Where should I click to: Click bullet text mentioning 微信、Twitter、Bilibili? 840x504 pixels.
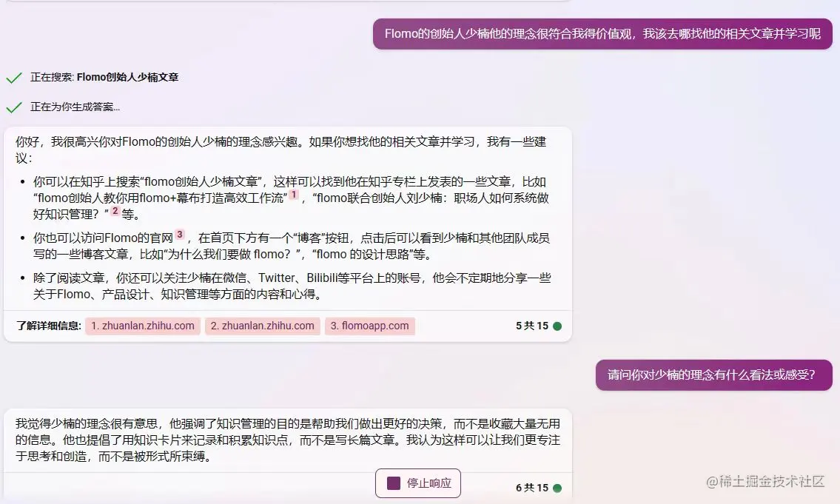coord(292,286)
